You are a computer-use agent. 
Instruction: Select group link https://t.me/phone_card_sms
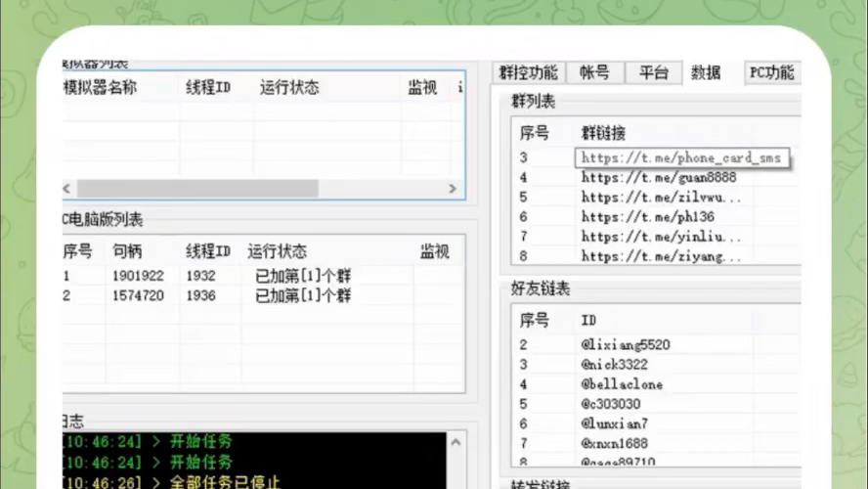point(681,157)
